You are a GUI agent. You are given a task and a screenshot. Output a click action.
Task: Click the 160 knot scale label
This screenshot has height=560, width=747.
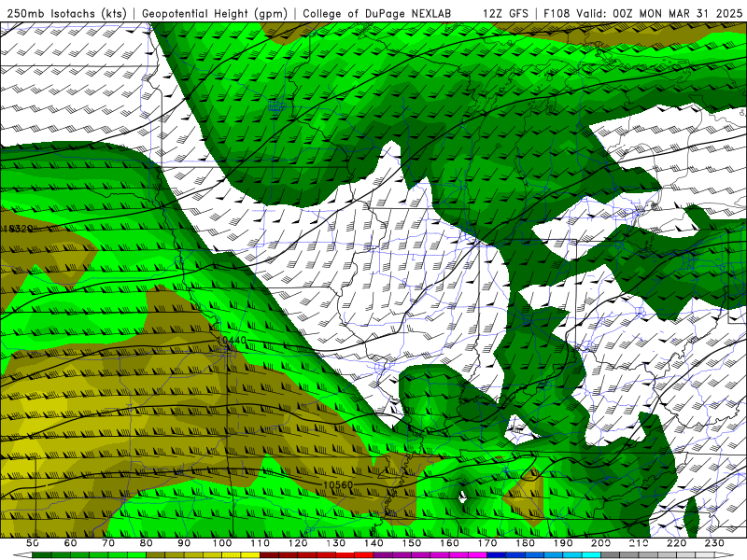coord(449,543)
